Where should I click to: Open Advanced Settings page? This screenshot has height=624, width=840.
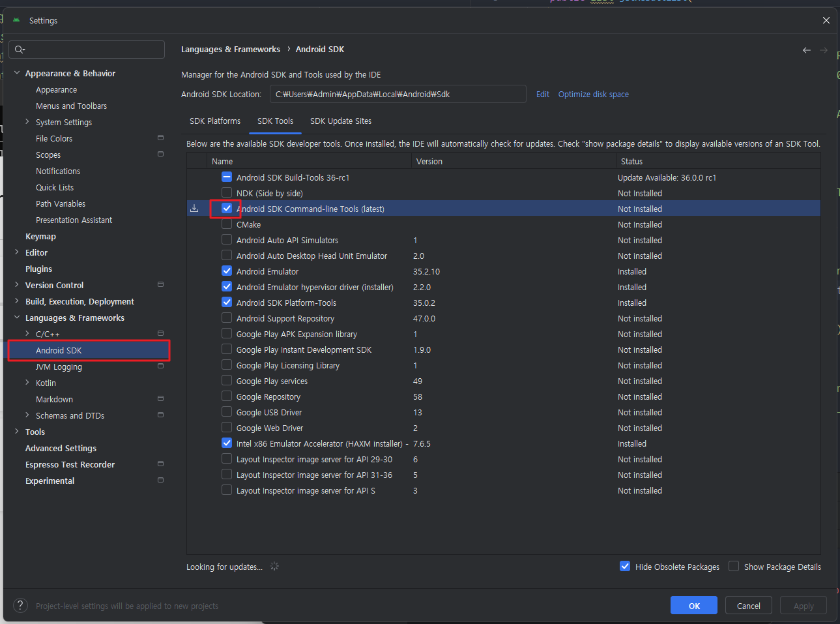[x=61, y=448]
